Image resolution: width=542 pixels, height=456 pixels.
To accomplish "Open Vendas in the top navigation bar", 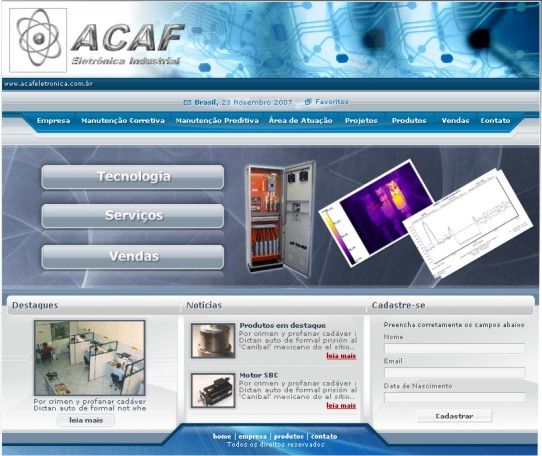I will coord(455,121).
